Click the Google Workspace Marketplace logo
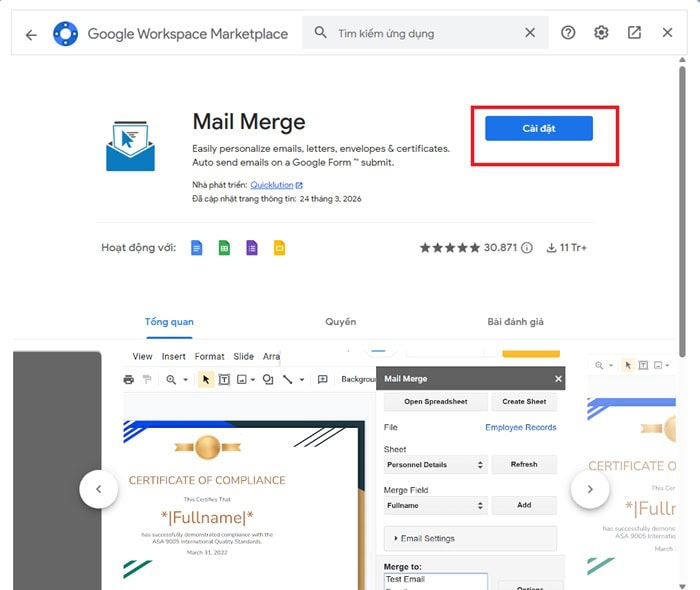 click(65, 33)
